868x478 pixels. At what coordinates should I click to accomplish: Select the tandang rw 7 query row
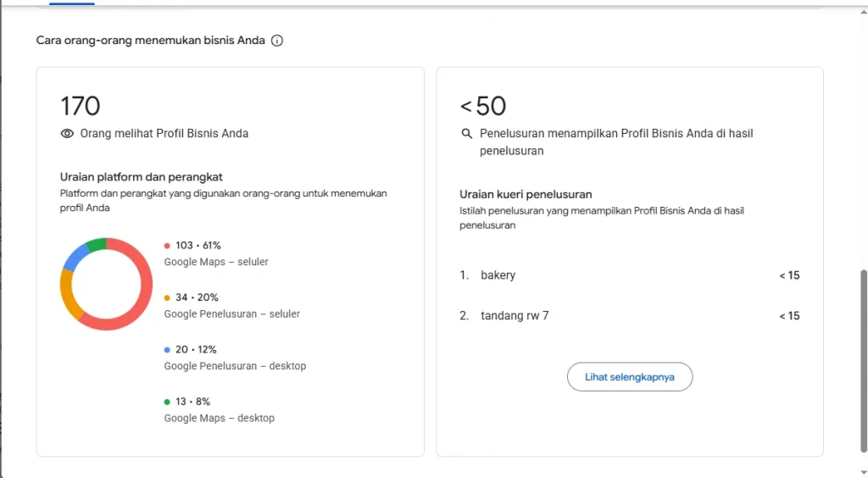630,315
